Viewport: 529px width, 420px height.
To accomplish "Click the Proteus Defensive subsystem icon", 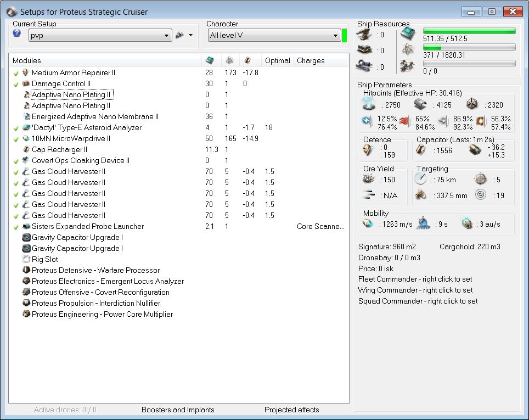I will pyautogui.click(x=26, y=270).
